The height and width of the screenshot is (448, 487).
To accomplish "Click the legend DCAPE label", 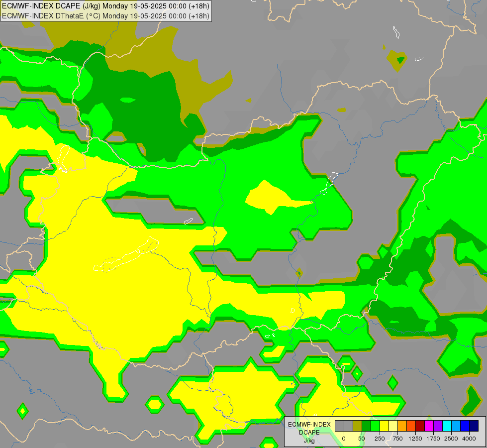I will (x=309, y=433).
